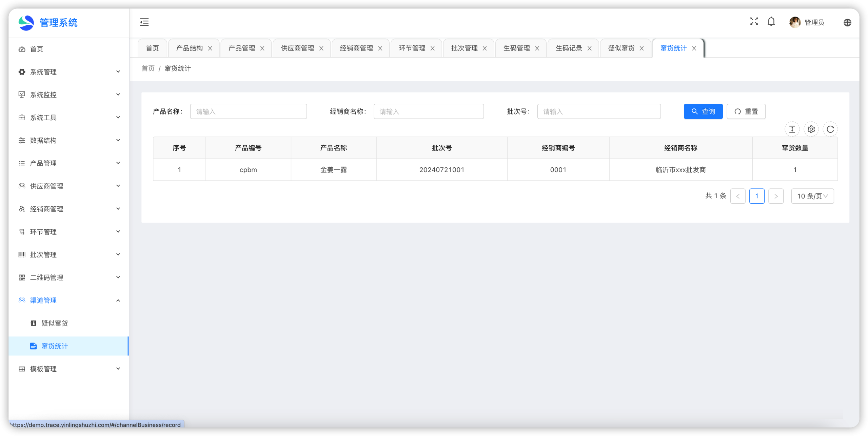Refresh table via circular arrow icon
Screen dimensions: 868x436
point(830,129)
